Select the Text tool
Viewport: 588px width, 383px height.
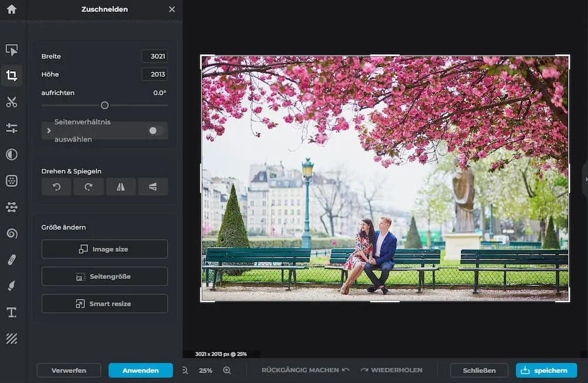11,312
